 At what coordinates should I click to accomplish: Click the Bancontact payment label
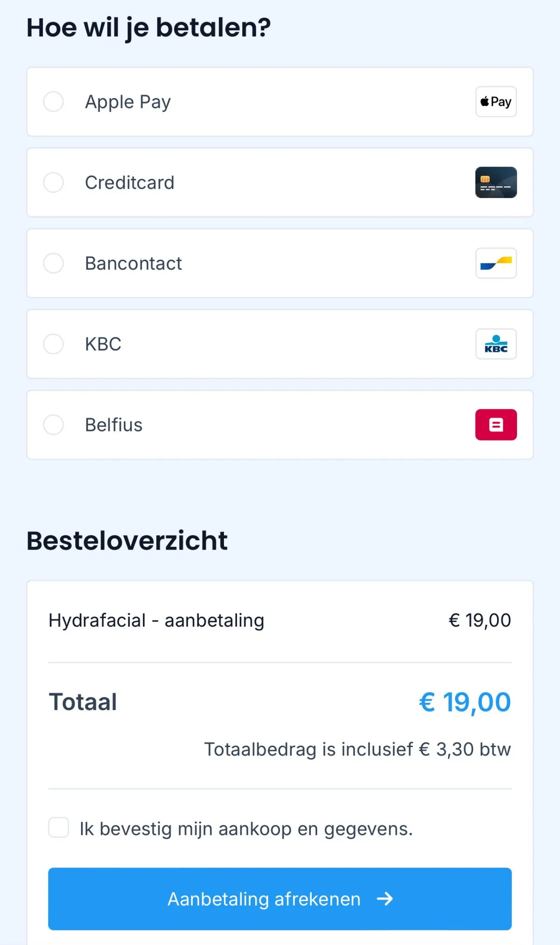pyautogui.click(x=133, y=263)
